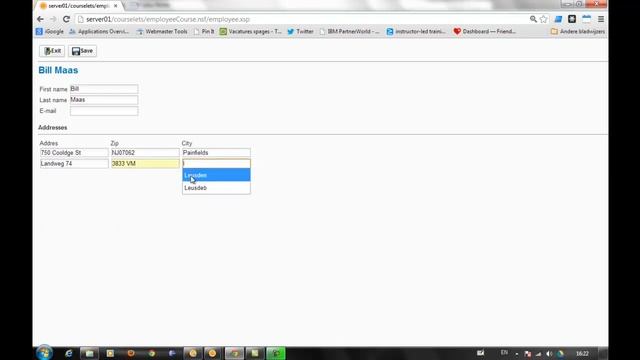Open the IBM PartnerWorld bookmark

click(x=349, y=31)
